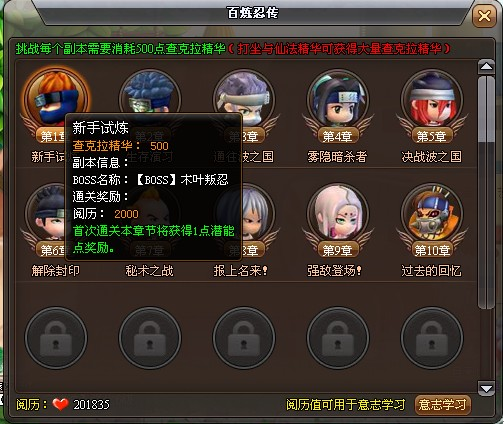Click the scrollbar down arrow

coord(486,389)
